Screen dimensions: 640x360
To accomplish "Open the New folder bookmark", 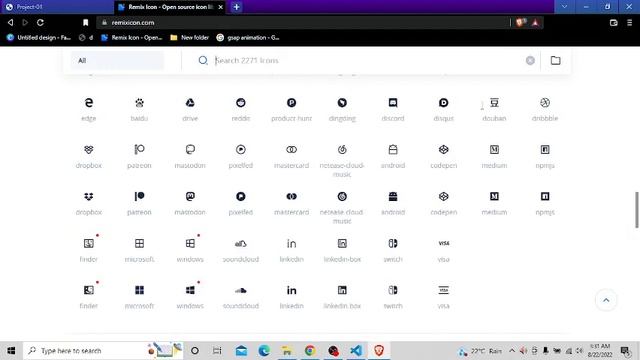I will pos(189,38).
